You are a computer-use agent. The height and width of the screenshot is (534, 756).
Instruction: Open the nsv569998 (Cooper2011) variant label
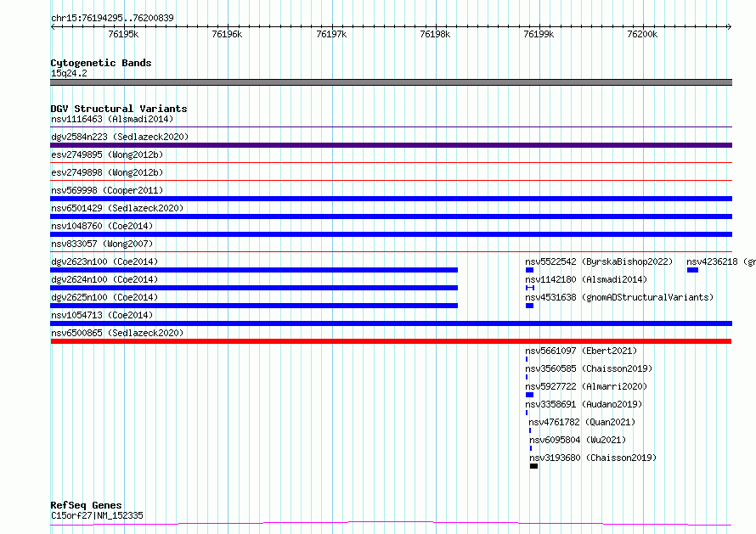click(x=107, y=190)
